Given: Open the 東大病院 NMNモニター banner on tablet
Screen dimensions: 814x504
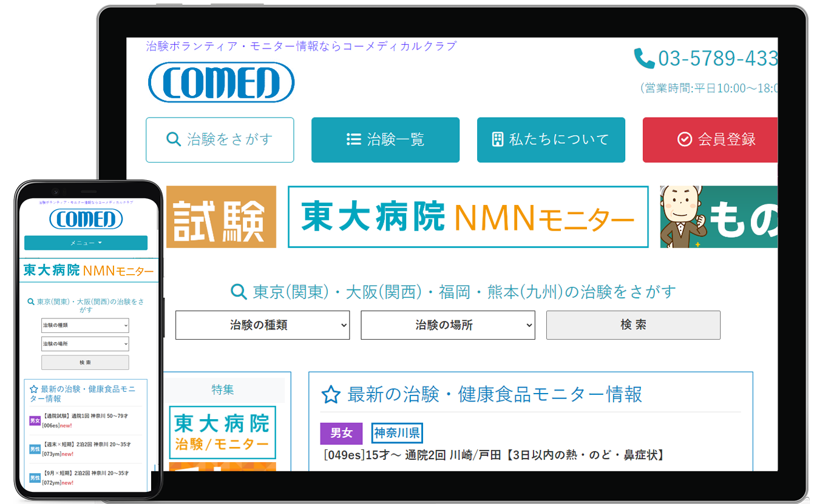Looking at the screenshot, I should [x=467, y=217].
